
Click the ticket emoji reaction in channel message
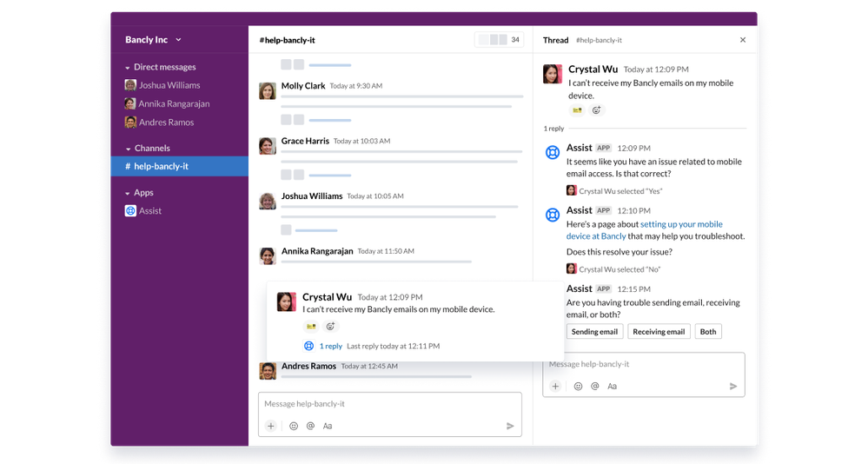pos(311,327)
